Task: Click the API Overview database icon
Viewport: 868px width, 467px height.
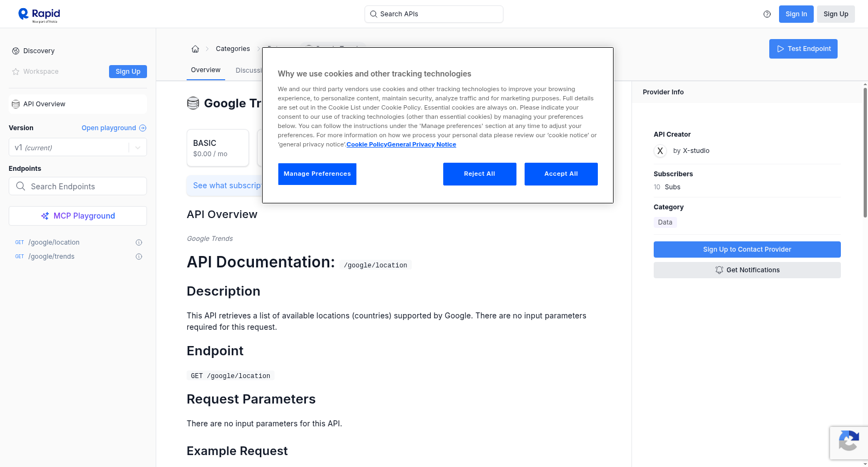Action: click(x=16, y=104)
